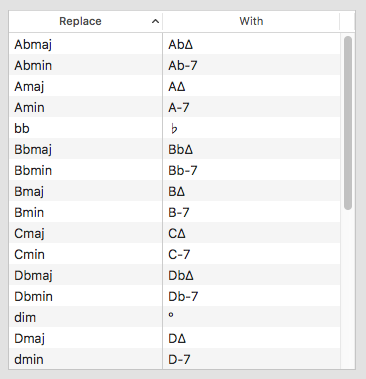
Task: Select the flat symbol replacement cell
Action: click(251, 128)
